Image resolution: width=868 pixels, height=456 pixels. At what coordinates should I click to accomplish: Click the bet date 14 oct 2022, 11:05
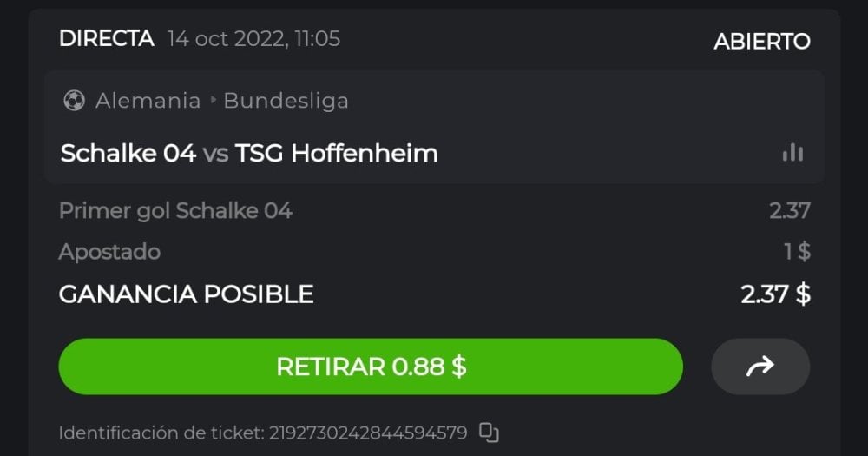click(253, 38)
